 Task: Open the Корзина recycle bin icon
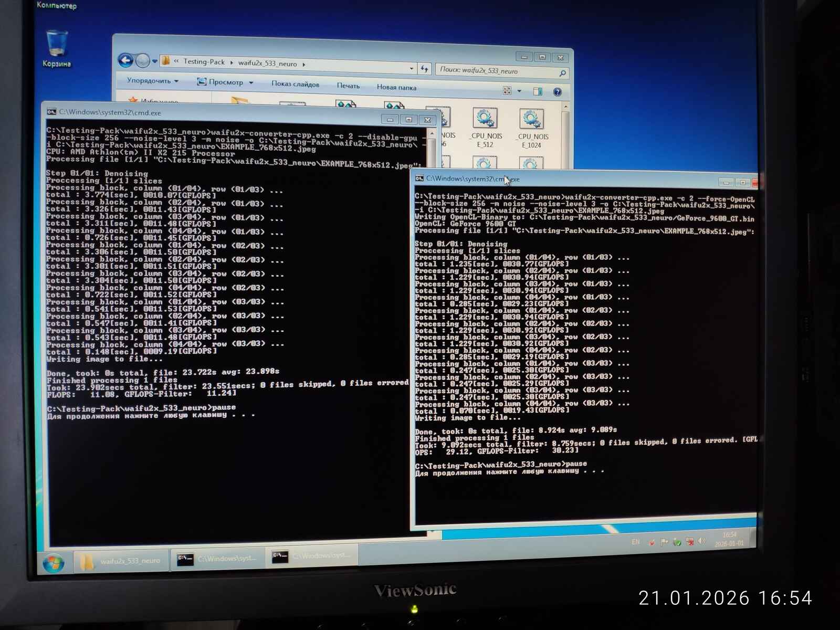pyautogui.click(x=56, y=49)
